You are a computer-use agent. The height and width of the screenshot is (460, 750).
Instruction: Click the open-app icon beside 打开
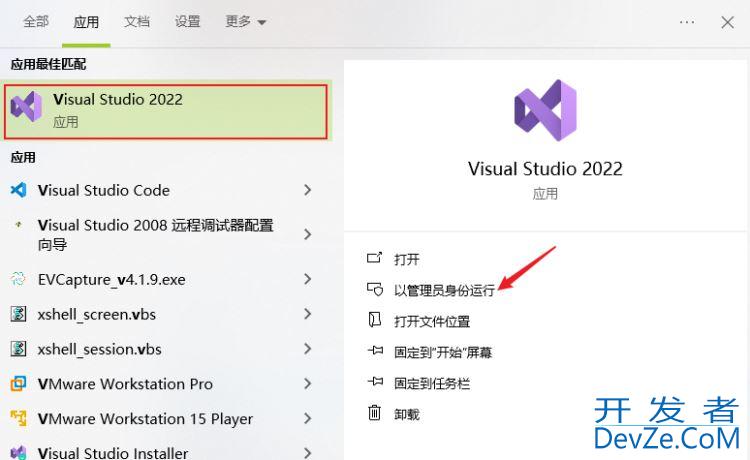[375, 258]
